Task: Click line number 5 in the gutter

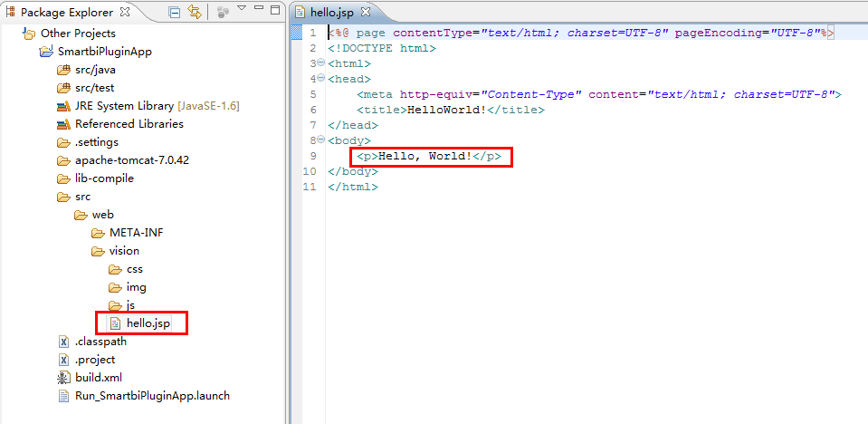Action: point(313,94)
